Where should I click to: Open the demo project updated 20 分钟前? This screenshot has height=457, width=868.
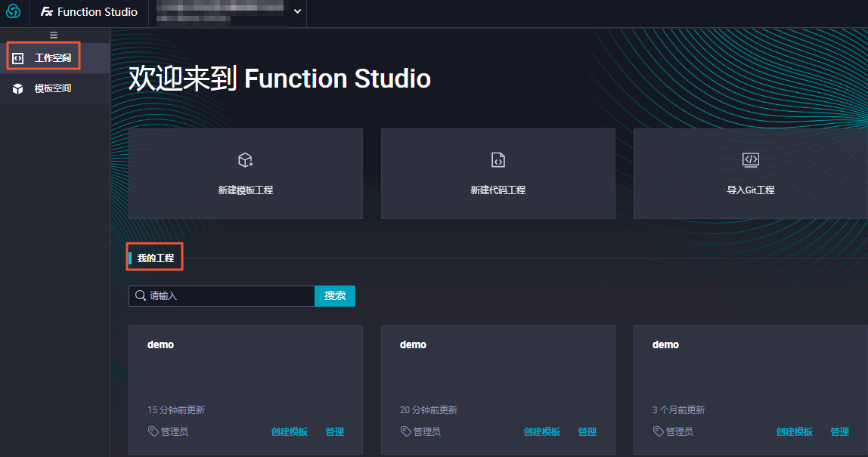pyautogui.click(x=498, y=390)
